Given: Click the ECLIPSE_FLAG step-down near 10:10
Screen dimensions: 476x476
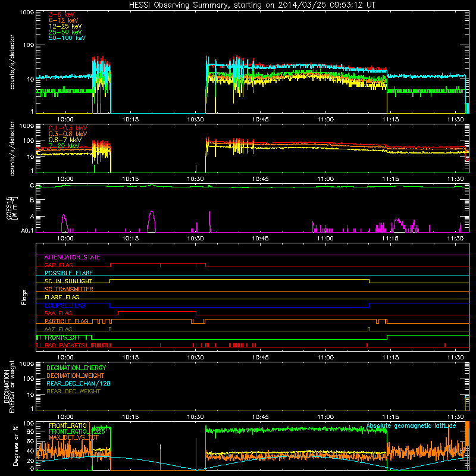Looking at the screenshot, I should (x=110, y=305).
